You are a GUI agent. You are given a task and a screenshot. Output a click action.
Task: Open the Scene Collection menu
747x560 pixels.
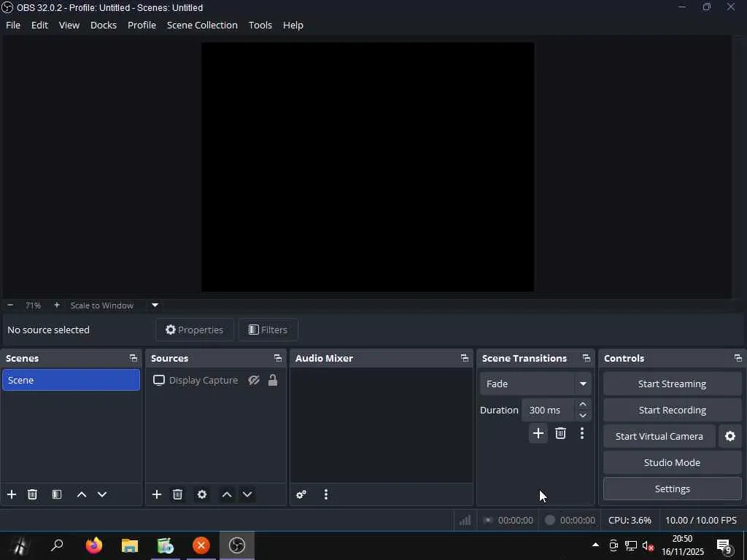coord(202,25)
